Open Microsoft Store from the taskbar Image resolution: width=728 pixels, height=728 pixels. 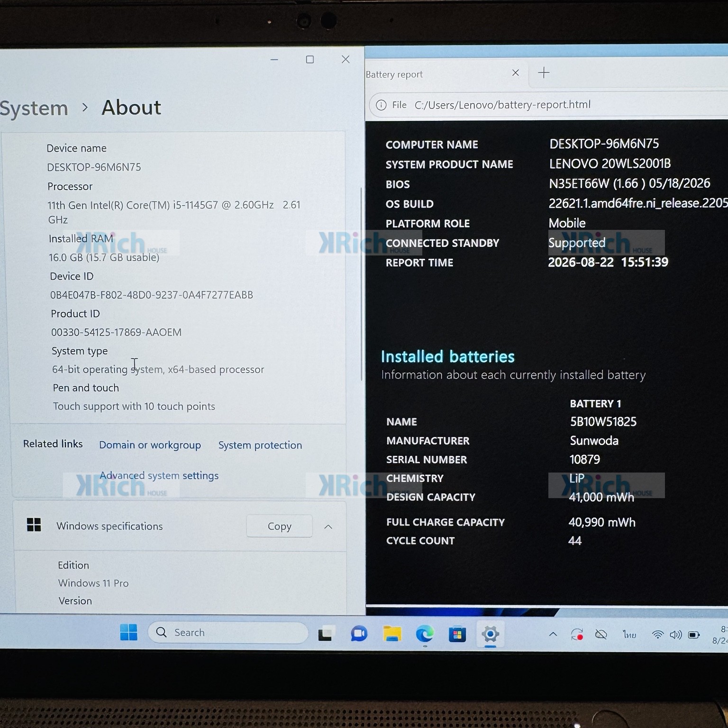[x=457, y=634]
